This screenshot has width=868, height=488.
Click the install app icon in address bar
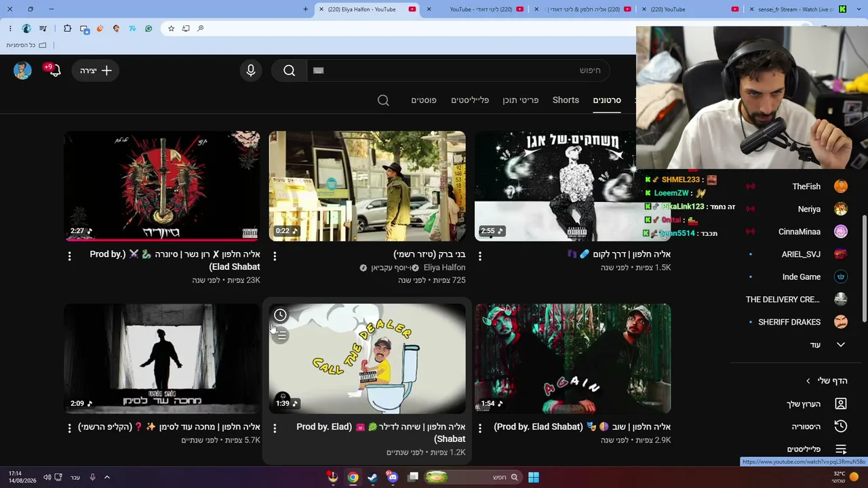[x=186, y=28]
